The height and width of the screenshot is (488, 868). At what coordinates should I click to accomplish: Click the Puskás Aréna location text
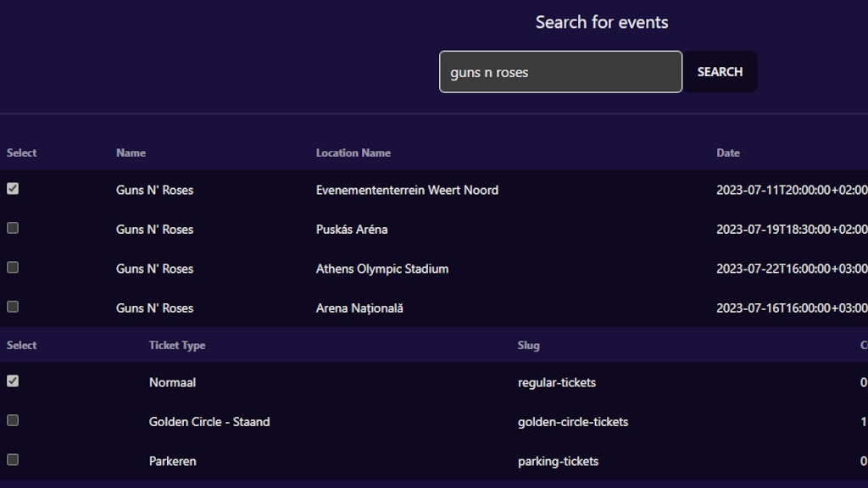352,230
